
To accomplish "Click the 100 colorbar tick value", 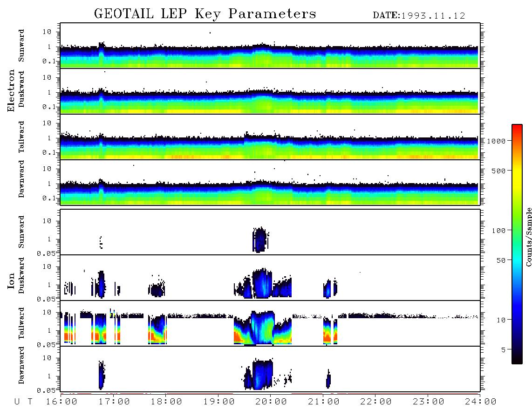I will (498, 231).
